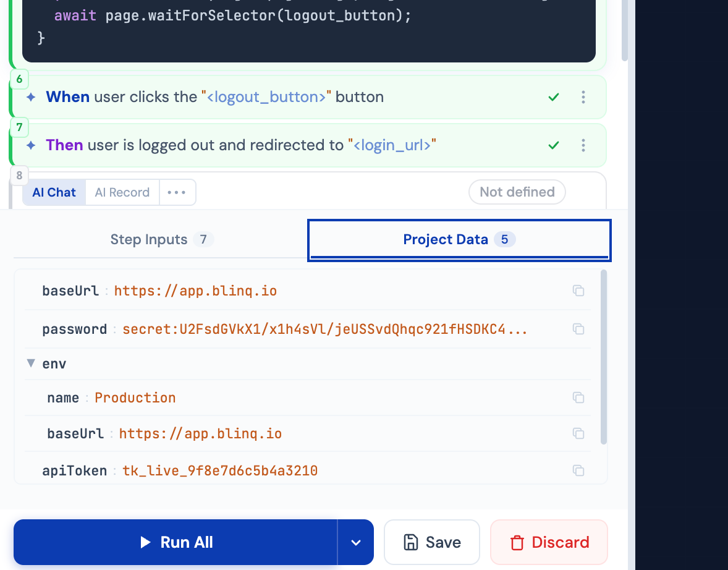728x570 pixels.
Task: Copy the apiToken value
Action: pos(578,470)
